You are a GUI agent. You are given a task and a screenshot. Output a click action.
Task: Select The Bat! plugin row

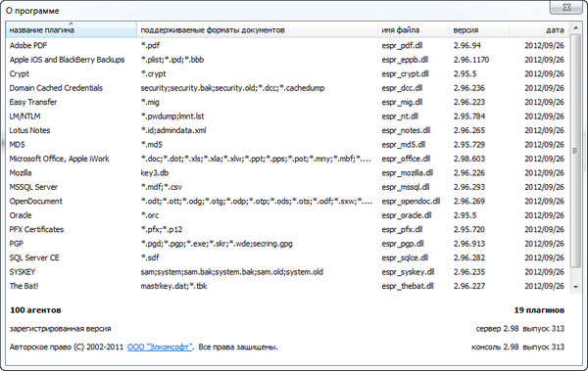[x=287, y=286]
